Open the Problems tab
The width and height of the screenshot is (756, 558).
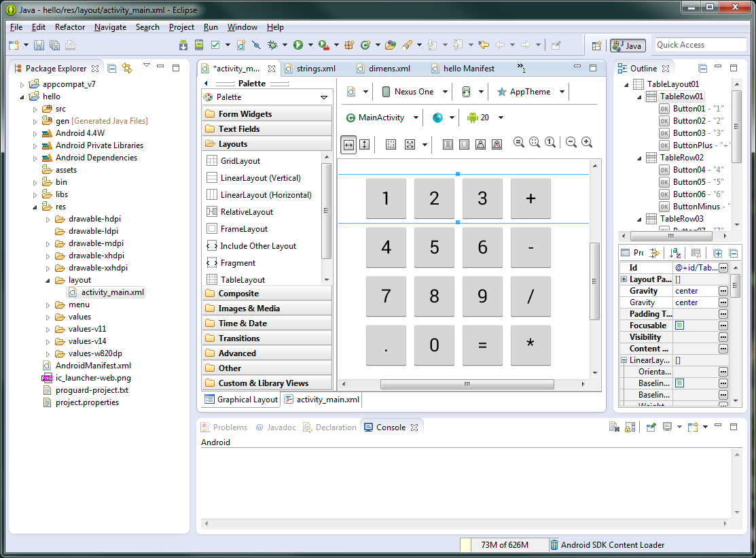[x=225, y=428]
